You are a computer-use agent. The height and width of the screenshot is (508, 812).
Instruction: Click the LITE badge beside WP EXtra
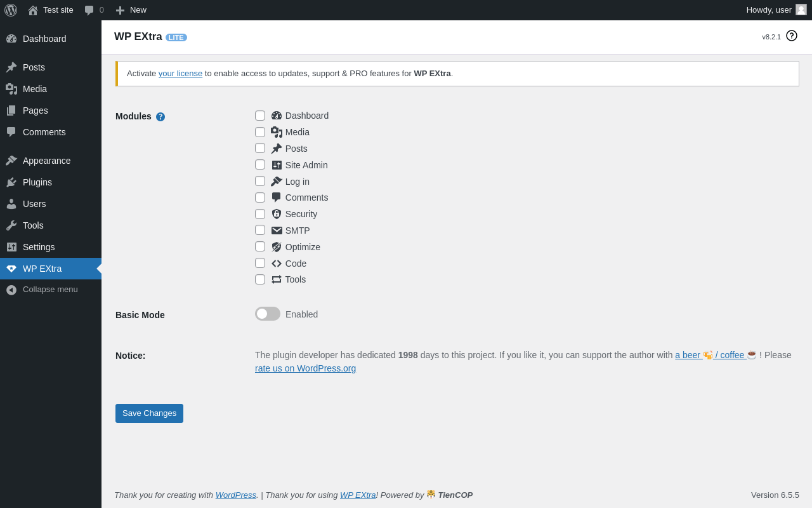176,37
